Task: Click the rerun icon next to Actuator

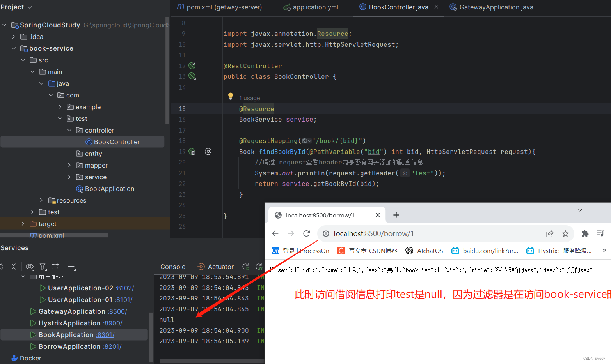Action: click(x=246, y=267)
